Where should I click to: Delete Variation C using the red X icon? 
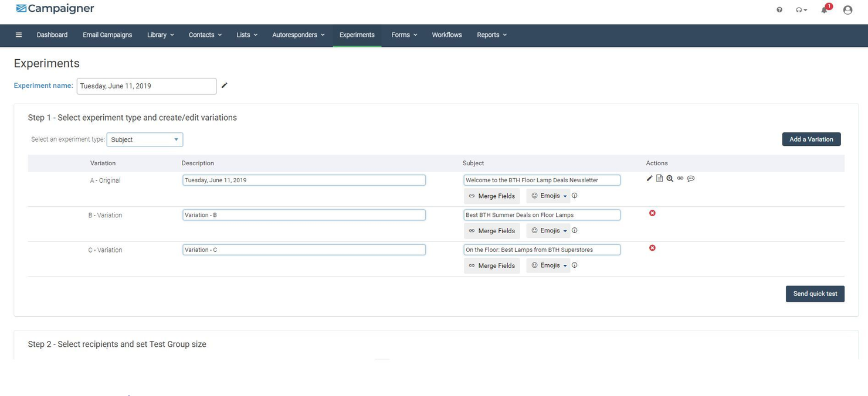[652, 248]
